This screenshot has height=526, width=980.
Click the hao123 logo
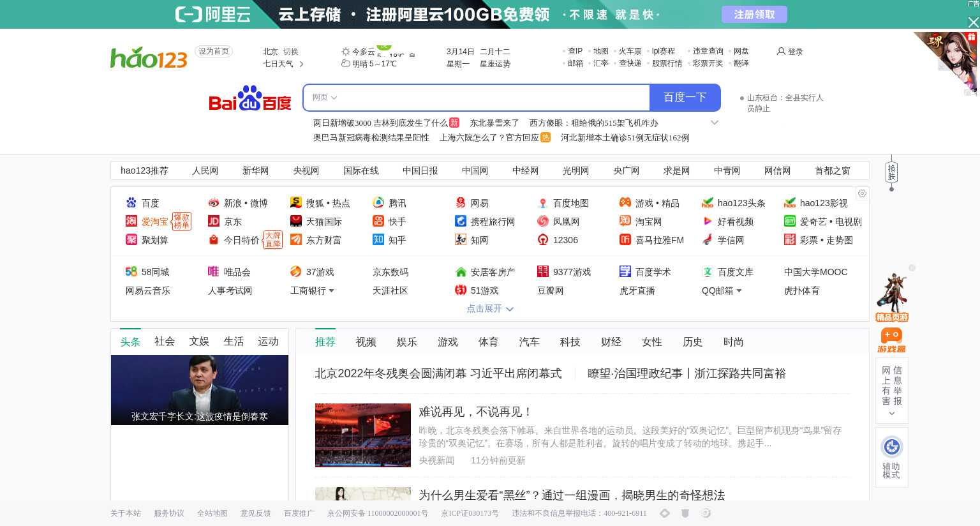coord(149,57)
